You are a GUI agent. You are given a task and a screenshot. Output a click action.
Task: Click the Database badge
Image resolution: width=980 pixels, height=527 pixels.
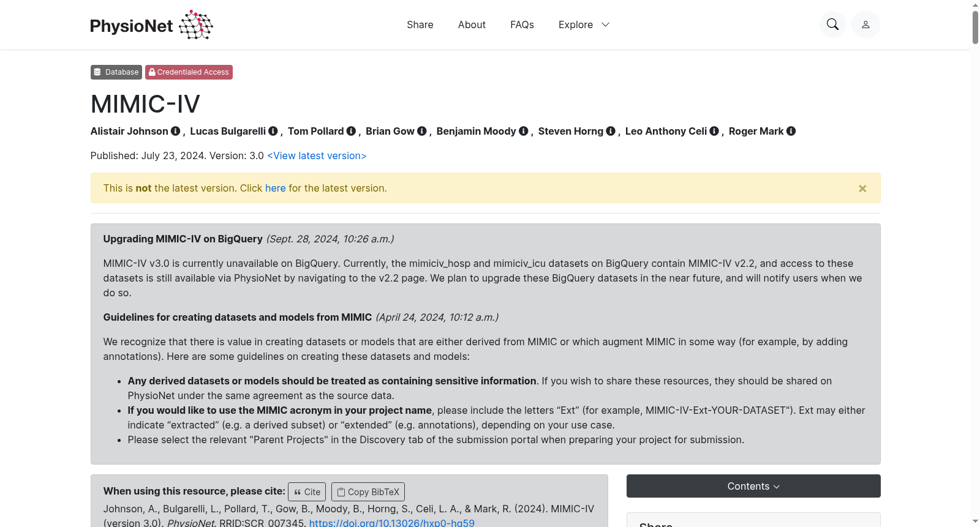pos(116,72)
